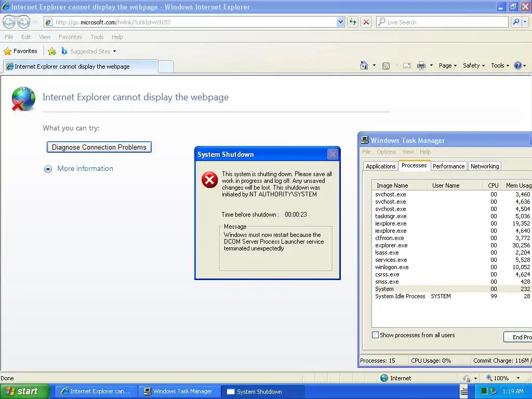This screenshot has width=532, height=399.
Task: Open the IE Tools menu in menu bar
Action: [97, 37]
